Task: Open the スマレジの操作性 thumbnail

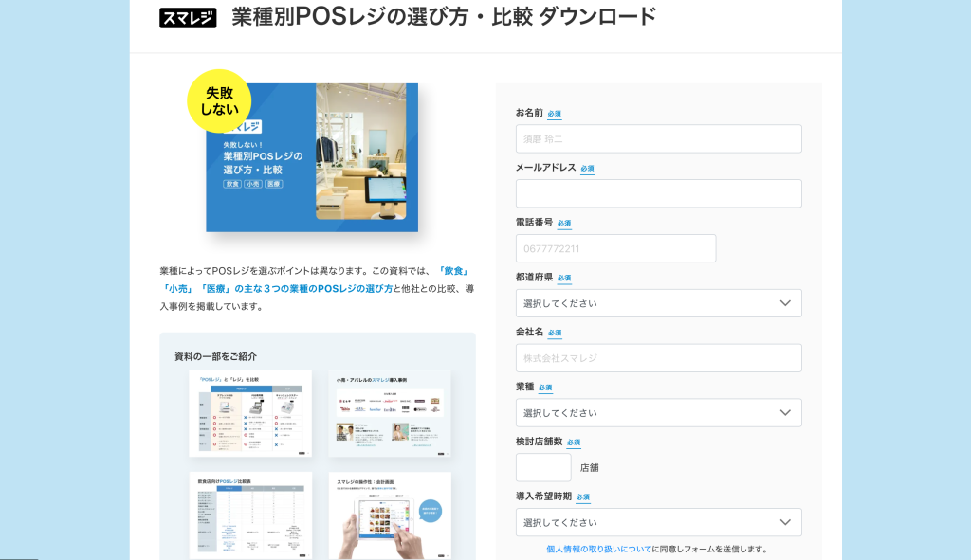Action: coord(389,515)
